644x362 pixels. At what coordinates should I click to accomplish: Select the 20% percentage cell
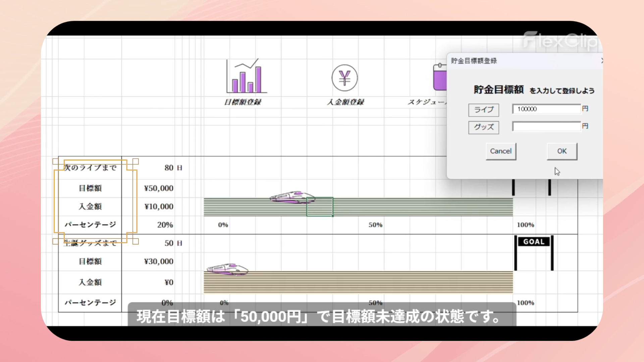(x=165, y=225)
